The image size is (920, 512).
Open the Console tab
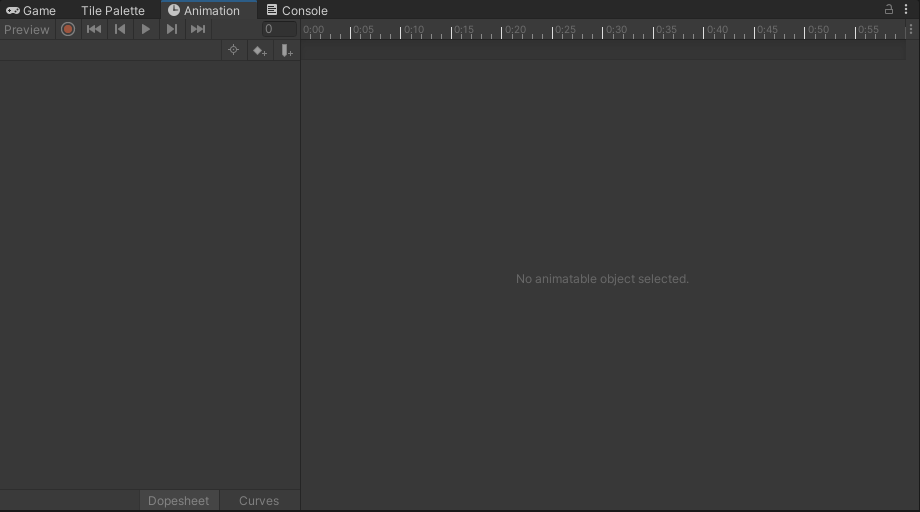click(297, 11)
